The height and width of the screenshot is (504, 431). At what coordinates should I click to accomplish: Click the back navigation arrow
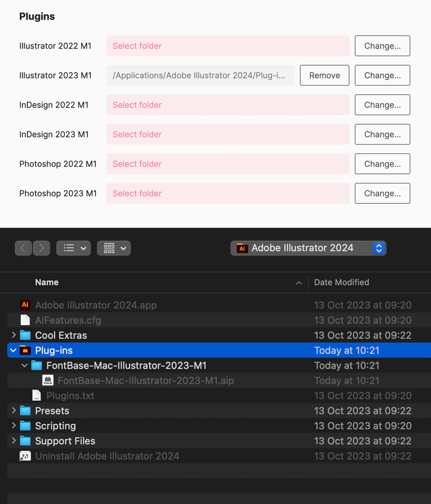23,248
